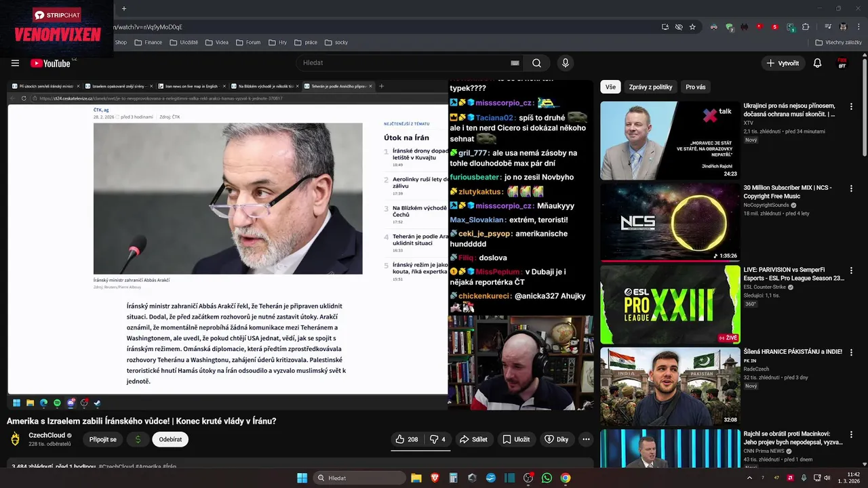Open the NCS 30 Million mix thumbnail
This screenshot has width=868, height=488.
[x=670, y=222]
